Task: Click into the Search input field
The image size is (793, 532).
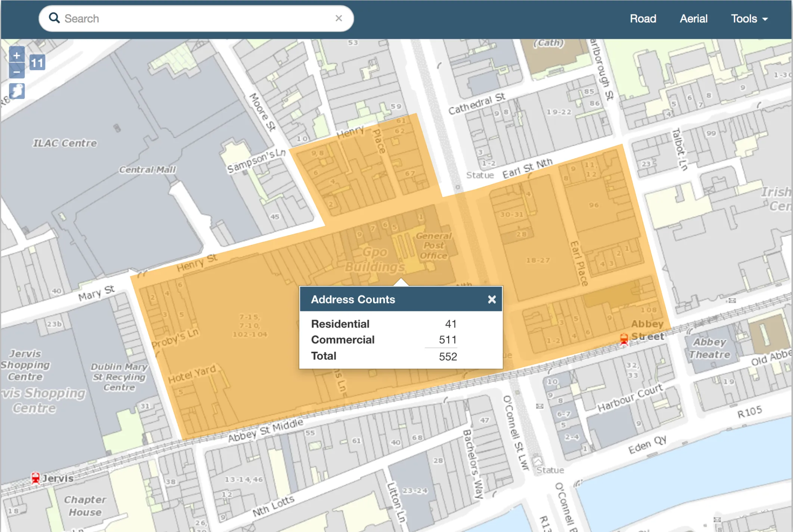Action: pyautogui.click(x=196, y=18)
